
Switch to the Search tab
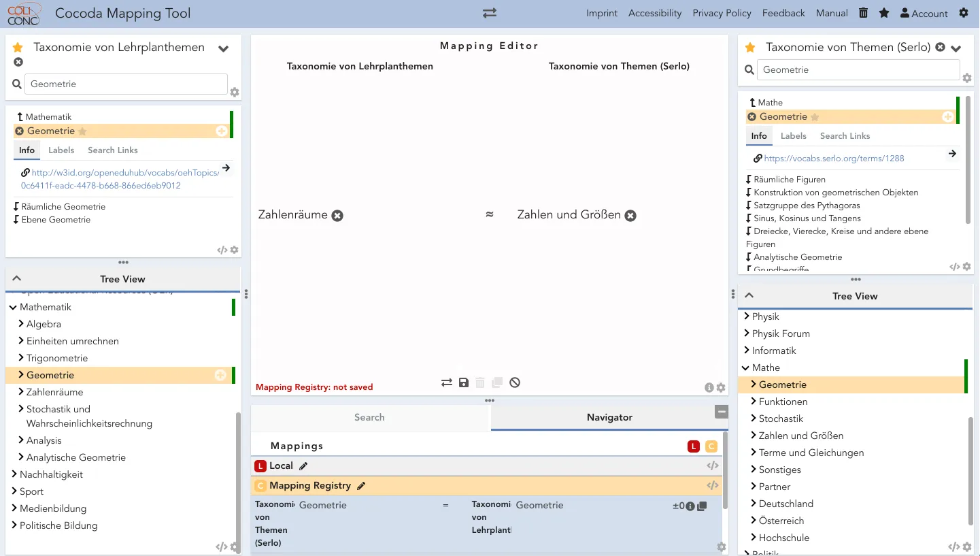point(369,417)
